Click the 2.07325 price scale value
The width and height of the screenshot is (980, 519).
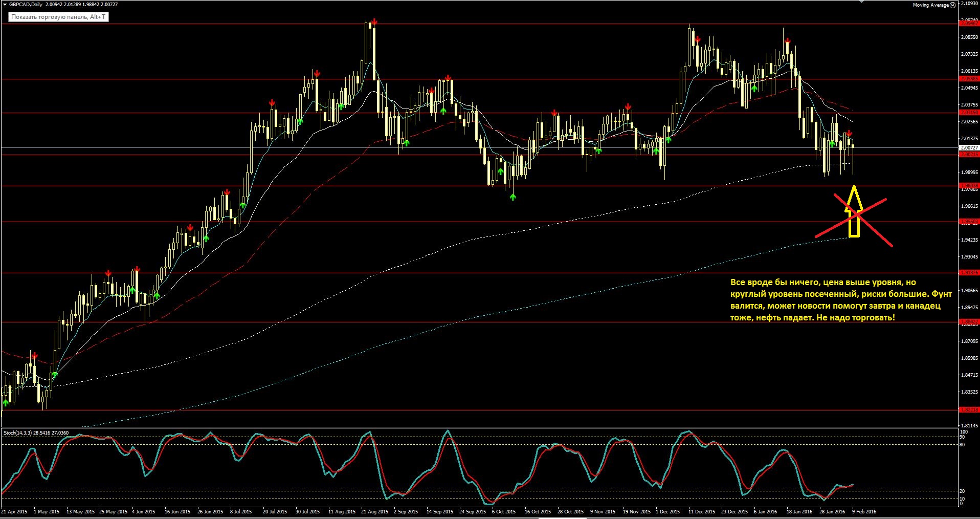pos(970,54)
